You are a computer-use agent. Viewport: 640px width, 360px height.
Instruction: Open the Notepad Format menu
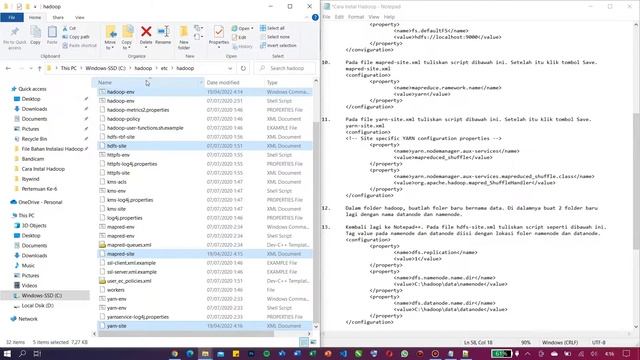[356, 17]
